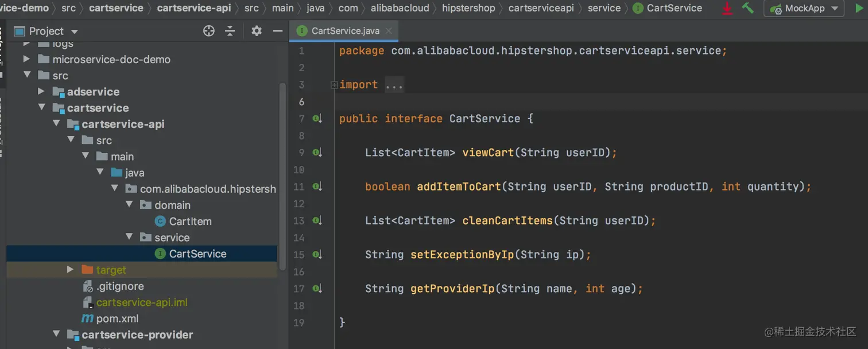The height and width of the screenshot is (349, 868).
Task: Click implementation gutter icon for getProviderIp
Action: click(317, 288)
